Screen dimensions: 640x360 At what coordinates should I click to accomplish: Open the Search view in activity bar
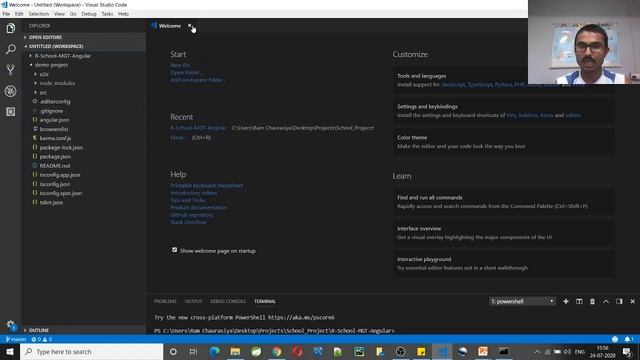click(x=11, y=49)
